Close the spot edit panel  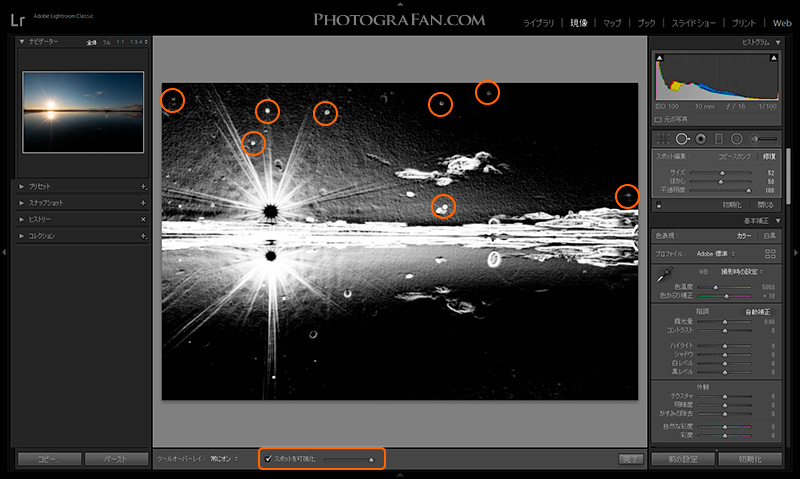point(765,205)
